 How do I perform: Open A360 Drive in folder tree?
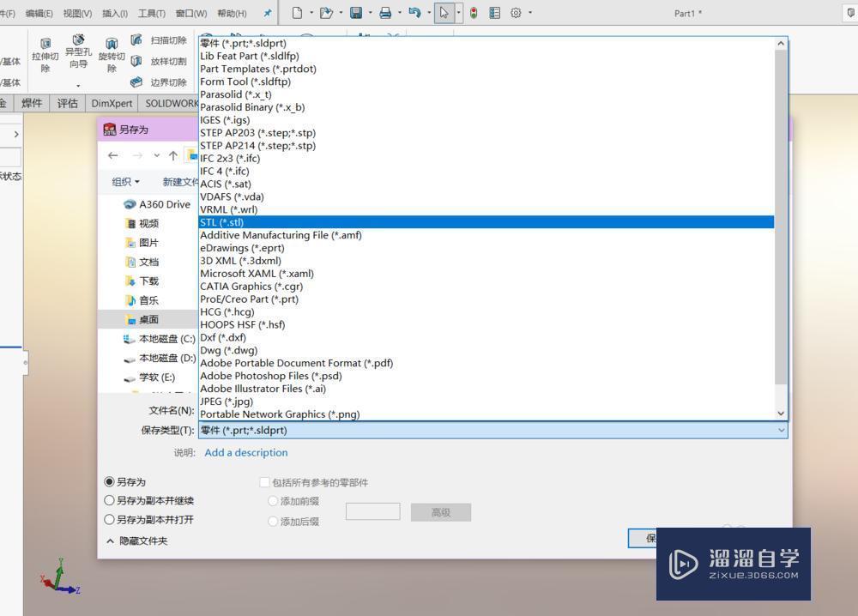[157, 204]
